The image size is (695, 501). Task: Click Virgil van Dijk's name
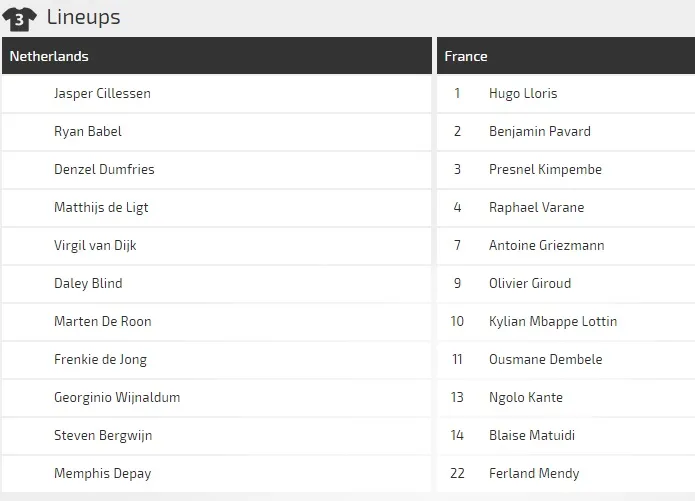point(97,246)
